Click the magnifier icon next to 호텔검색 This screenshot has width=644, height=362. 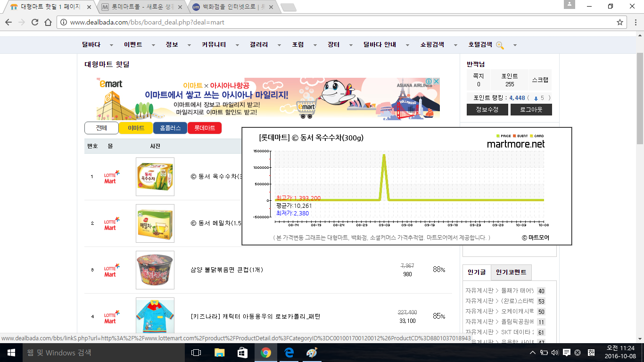pos(500,45)
